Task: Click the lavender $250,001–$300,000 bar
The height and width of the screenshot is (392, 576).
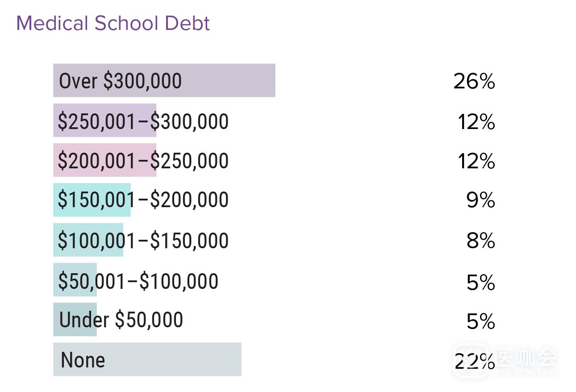Action: pos(104,121)
